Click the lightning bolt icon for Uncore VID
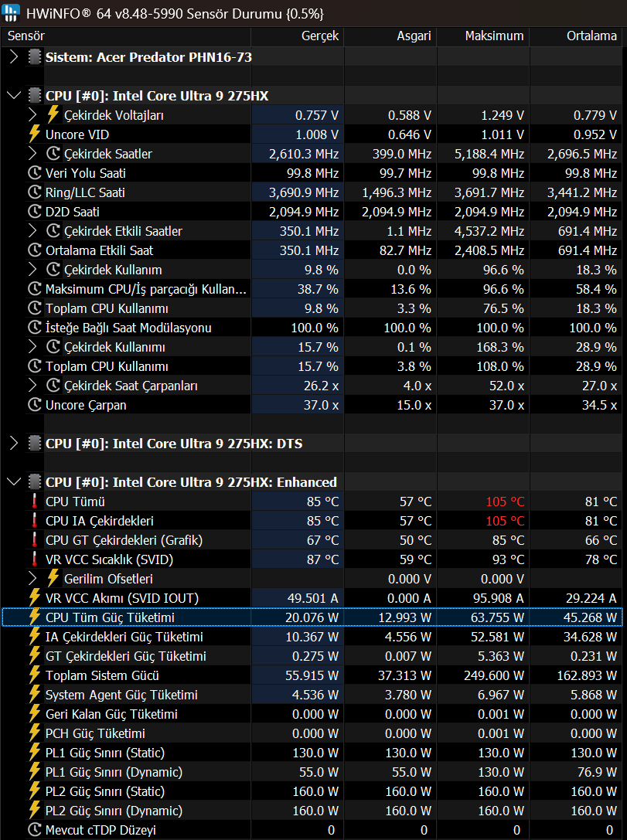The image size is (627, 840). pyautogui.click(x=35, y=134)
